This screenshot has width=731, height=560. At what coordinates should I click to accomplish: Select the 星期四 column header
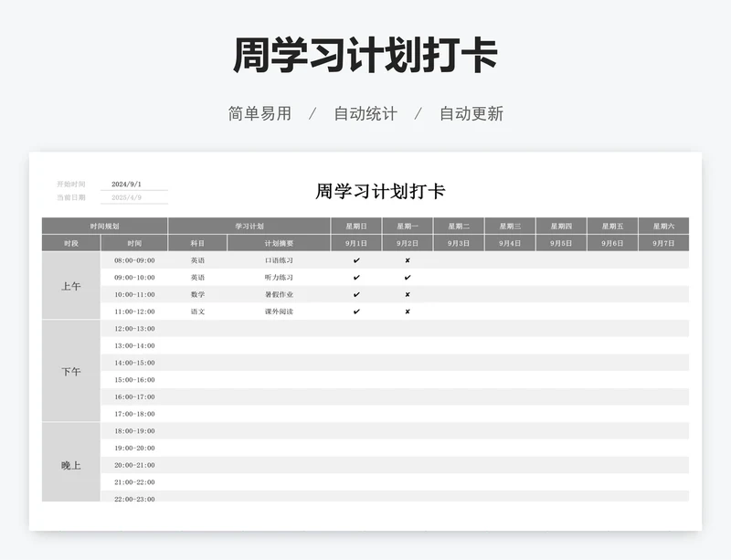(561, 227)
